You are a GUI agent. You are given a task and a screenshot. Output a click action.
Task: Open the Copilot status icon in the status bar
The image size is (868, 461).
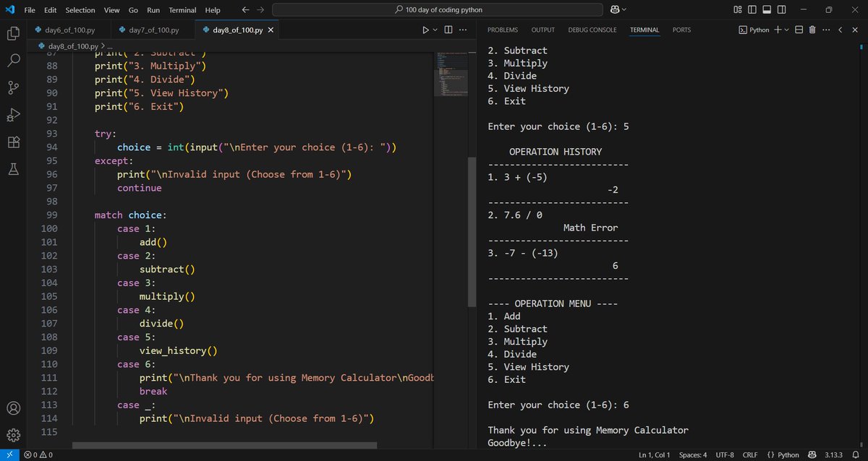(812, 455)
